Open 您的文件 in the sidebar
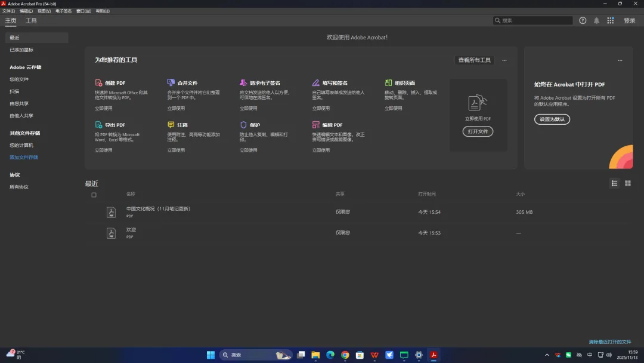 pos(19,79)
